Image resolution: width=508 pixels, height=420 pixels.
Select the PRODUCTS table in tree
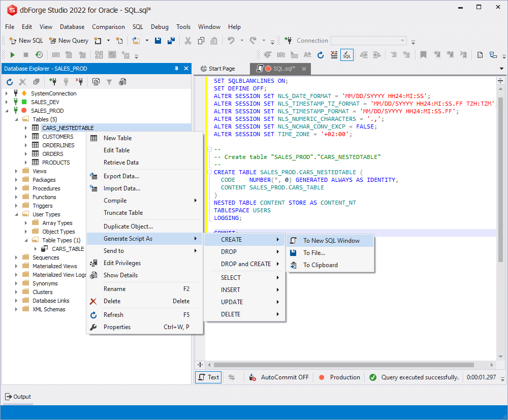(x=56, y=163)
